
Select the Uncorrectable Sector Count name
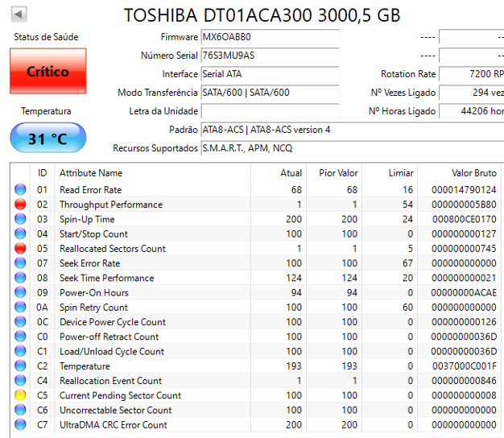click(116, 410)
